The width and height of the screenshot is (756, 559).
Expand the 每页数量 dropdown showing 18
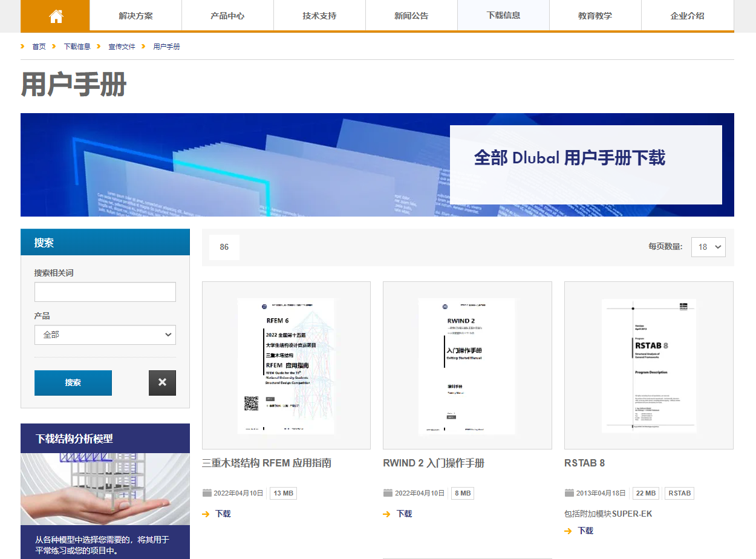[x=708, y=247]
